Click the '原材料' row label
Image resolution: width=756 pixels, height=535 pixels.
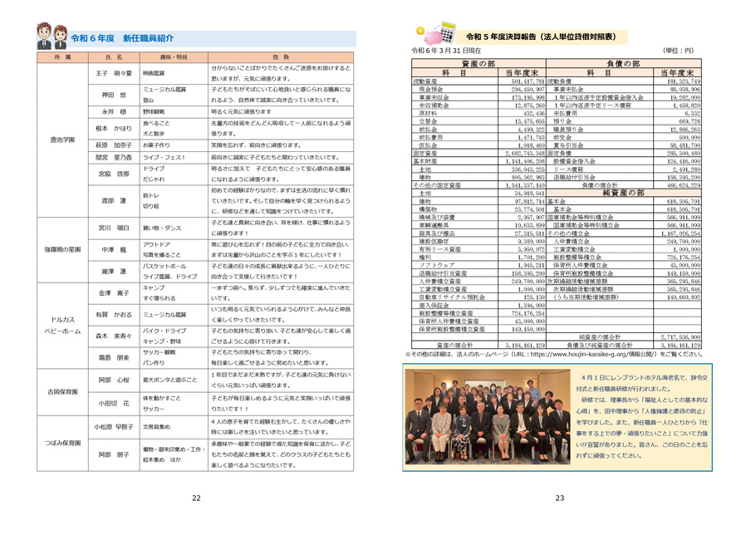click(428, 113)
